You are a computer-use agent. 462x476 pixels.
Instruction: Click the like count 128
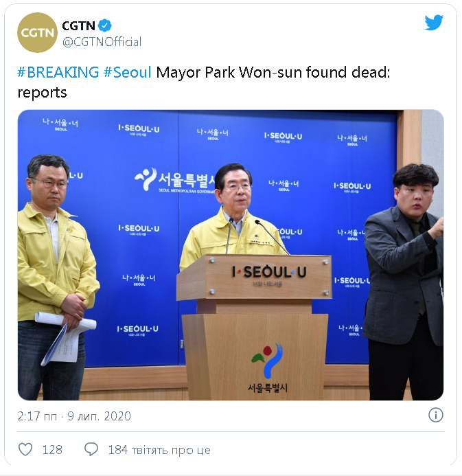coord(52,450)
